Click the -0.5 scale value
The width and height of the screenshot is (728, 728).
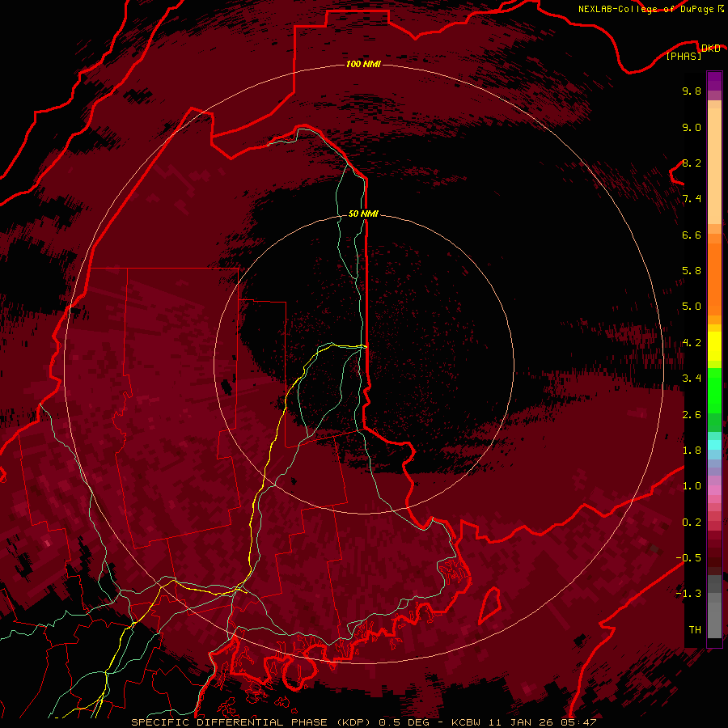tap(688, 558)
